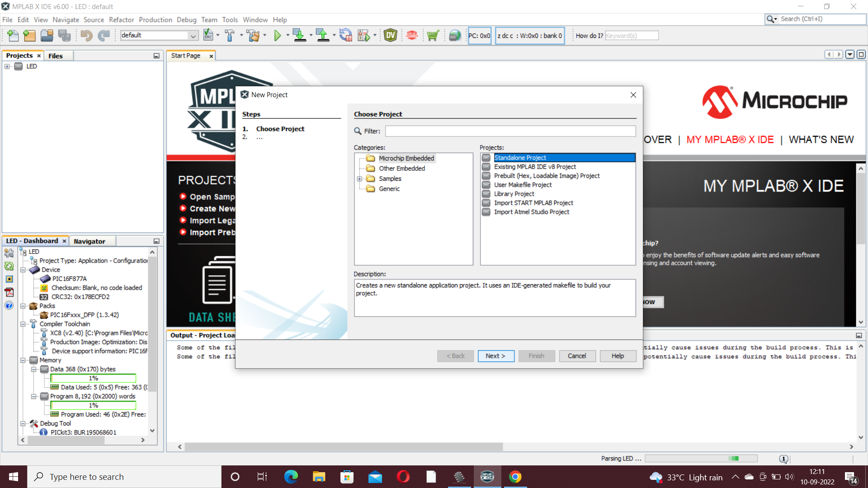Collapse the Memory node in Dashboard
This screenshot has height=488, width=868.
[x=23, y=360]
